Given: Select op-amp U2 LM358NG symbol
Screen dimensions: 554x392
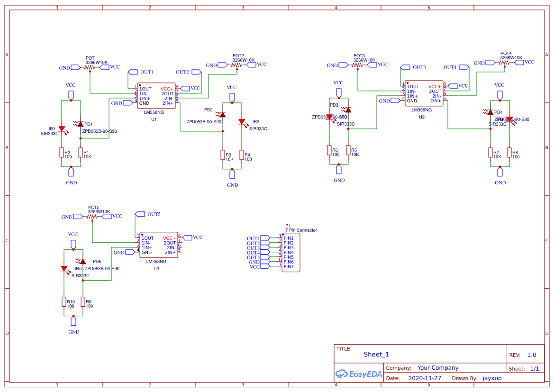Looking at the screenshot, I should [x=424, y=93].
